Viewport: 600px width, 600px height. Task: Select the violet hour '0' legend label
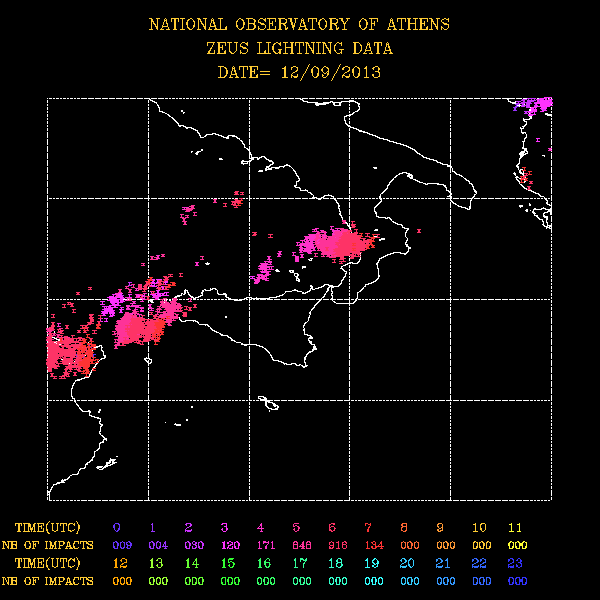117,528
